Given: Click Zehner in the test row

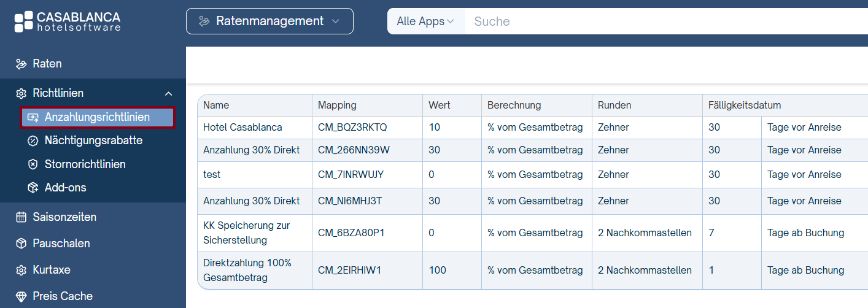Looking at the screenshot, I should pos(613,175).
